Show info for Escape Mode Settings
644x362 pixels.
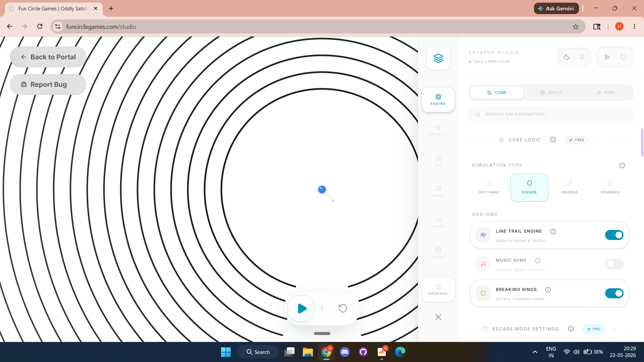571,329
